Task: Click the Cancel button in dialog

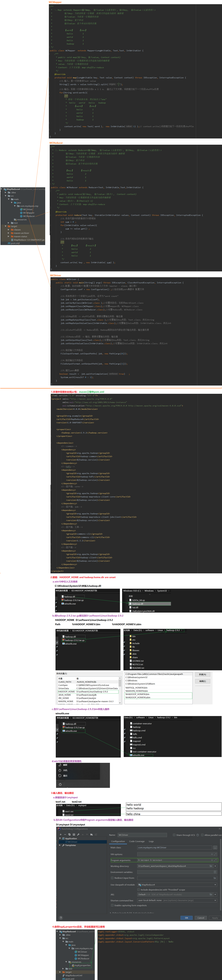Action: 201,918
